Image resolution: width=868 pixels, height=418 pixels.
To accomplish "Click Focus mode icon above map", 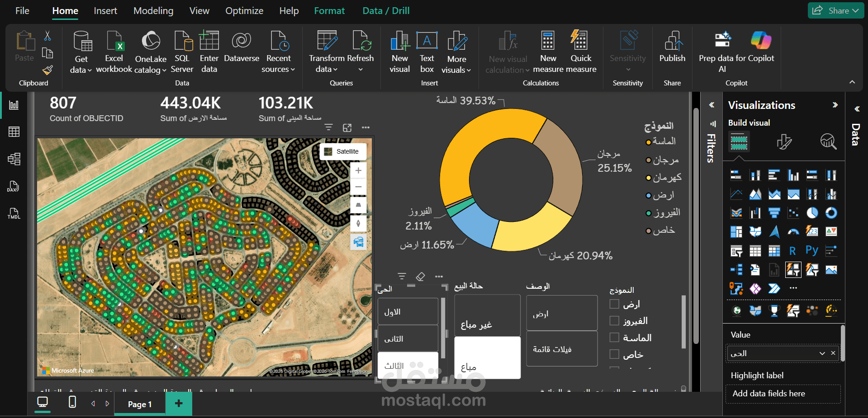I will pos(347,128).
